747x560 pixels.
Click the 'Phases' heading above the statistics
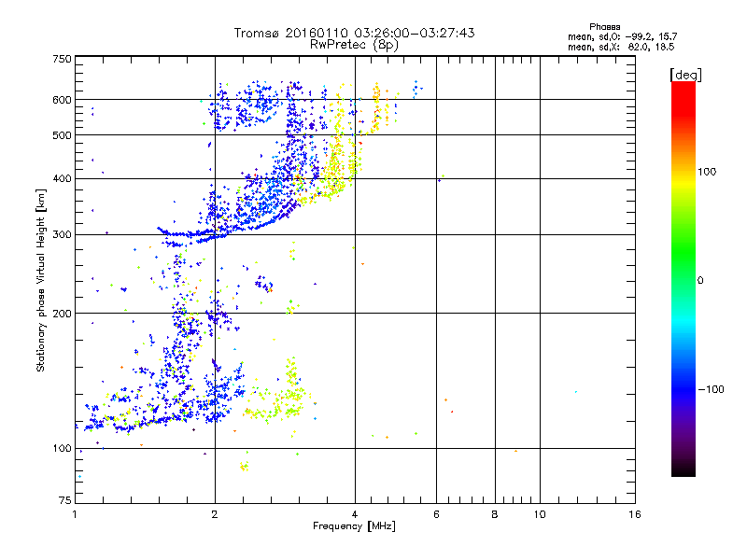click(604, 27)
